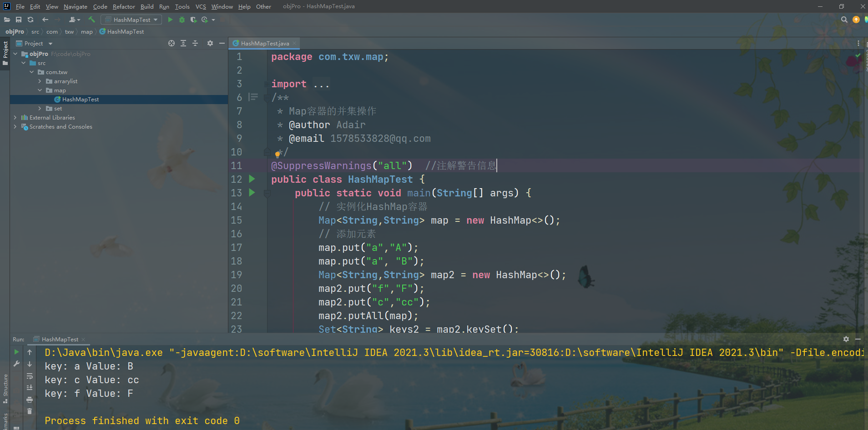The image size is (868, 430).
Task: Open file or project folder icon
Action: 7,20
